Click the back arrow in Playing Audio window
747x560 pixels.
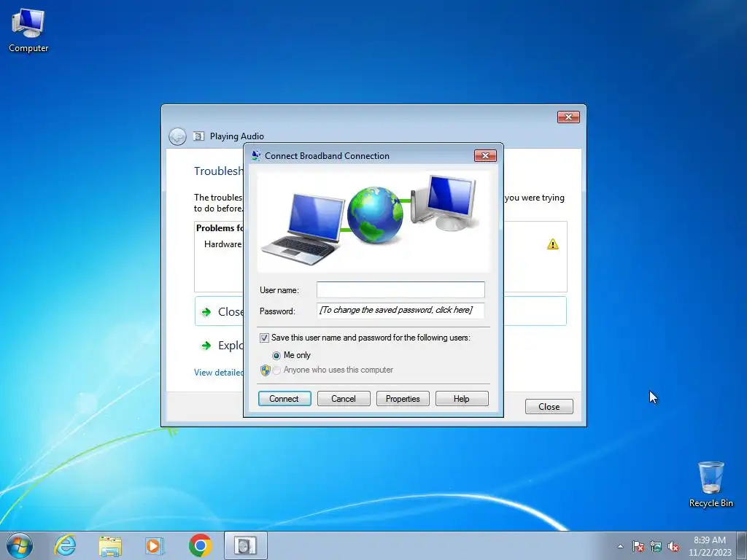pos(177,136)
